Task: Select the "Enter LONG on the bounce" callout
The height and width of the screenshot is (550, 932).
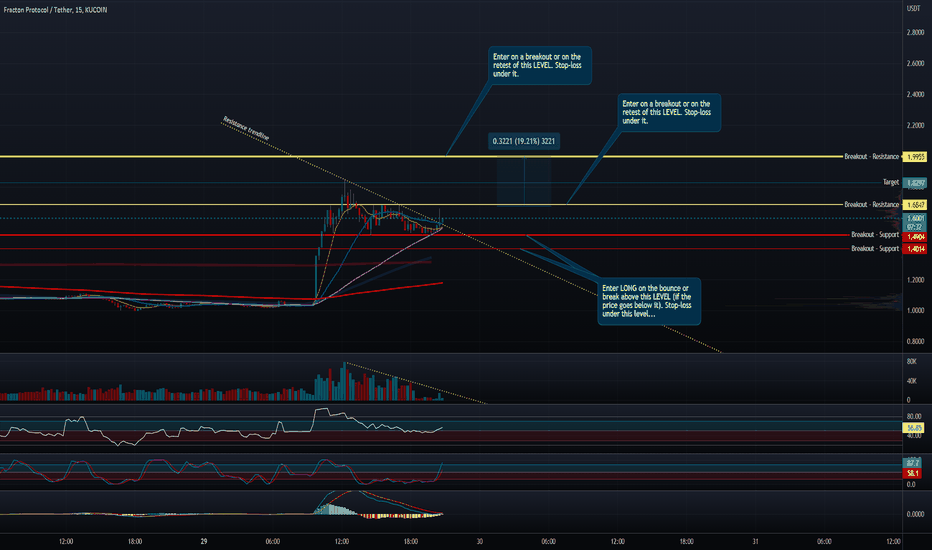Action: pos(649,301)
